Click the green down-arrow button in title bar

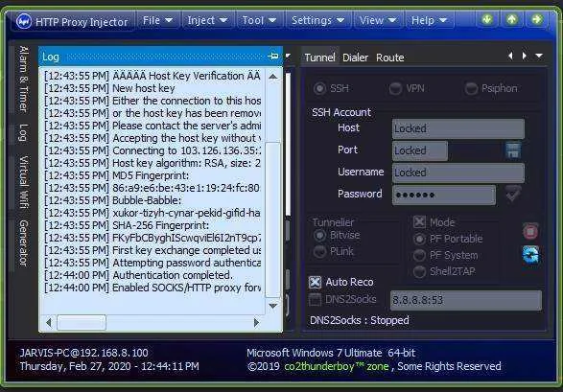(487, 19)
